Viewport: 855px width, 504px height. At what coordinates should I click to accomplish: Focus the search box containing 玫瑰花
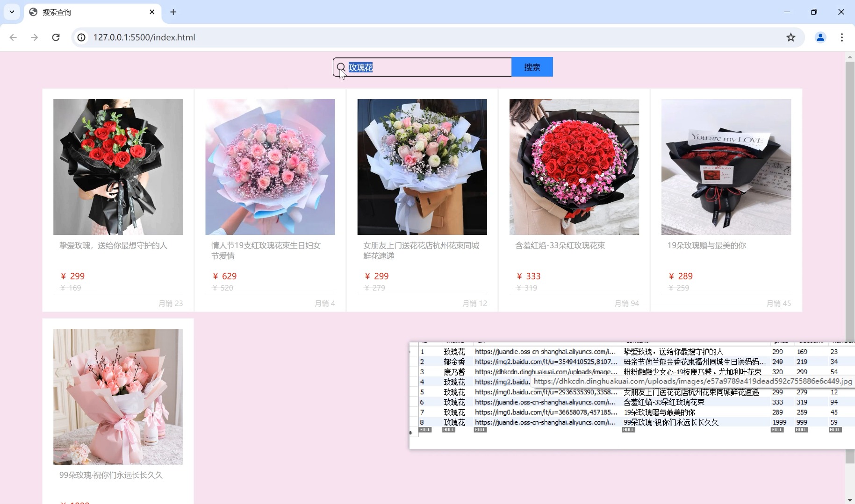422,67
